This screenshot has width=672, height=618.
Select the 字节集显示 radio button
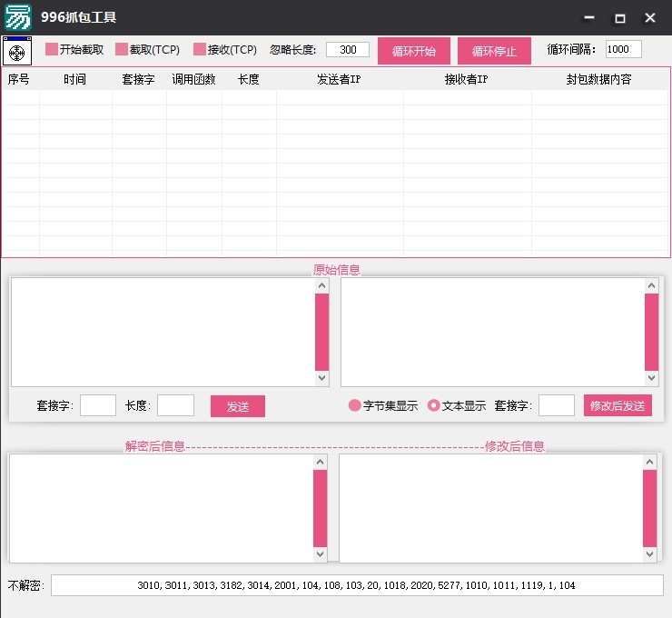(x=354, y=405)
